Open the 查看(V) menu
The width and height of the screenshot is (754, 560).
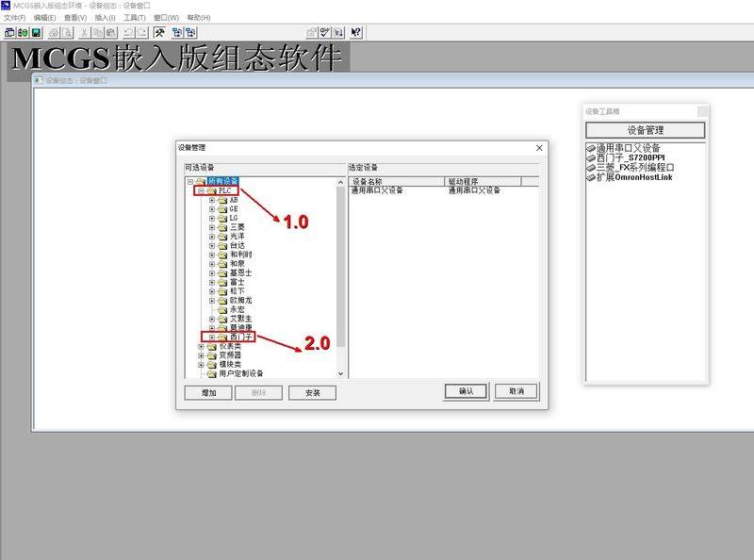tap(75, 17)
